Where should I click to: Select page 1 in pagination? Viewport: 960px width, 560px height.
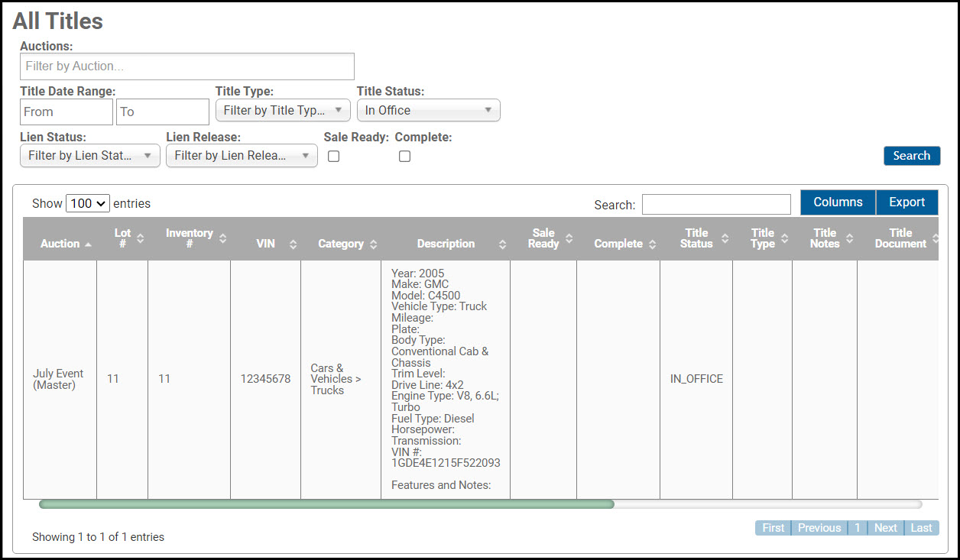858,528
